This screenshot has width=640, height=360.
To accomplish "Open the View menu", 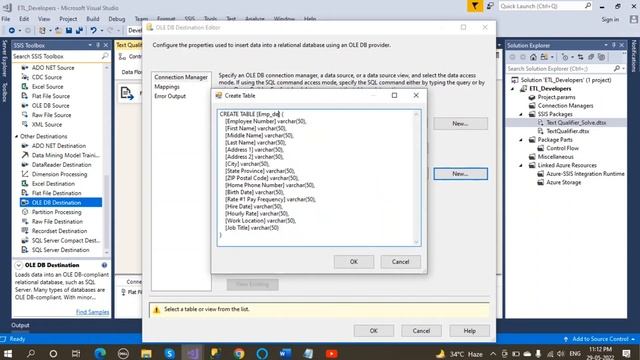I will [44, 19].
